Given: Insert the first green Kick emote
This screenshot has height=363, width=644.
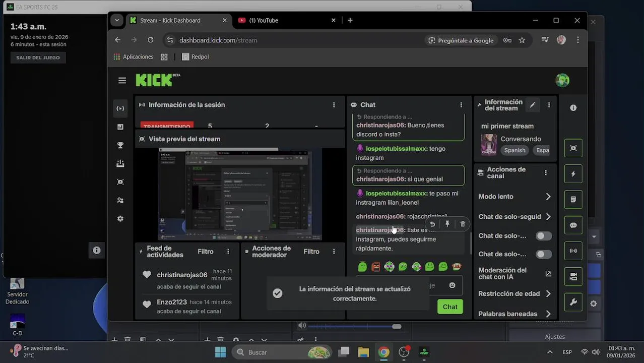Looking at the screenshot, I should (362, 267).
